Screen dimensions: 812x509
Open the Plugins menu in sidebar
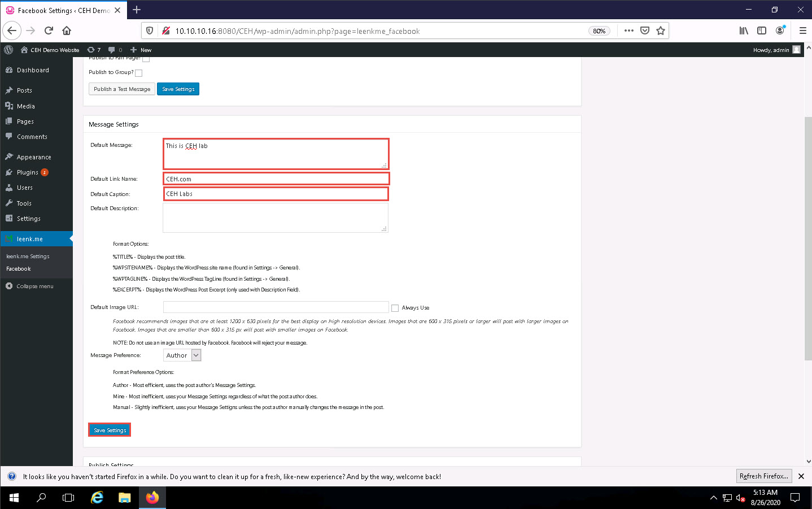[27, 172]
